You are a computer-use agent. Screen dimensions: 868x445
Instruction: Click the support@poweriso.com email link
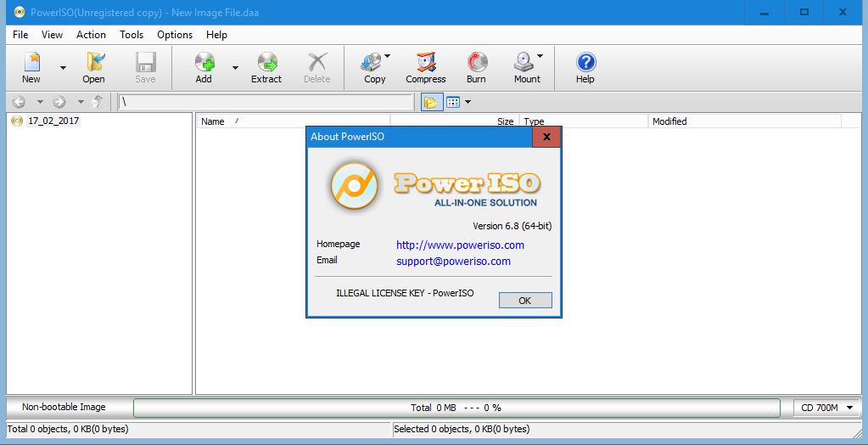453,261
